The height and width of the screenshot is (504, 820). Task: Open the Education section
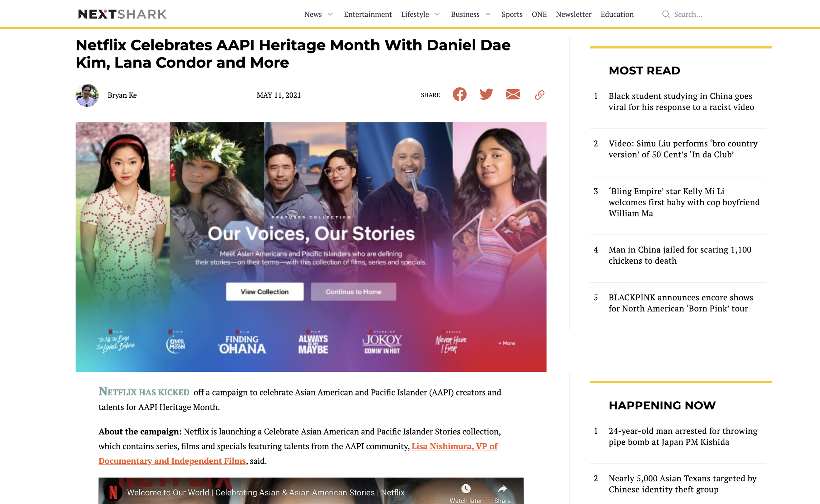click(x=617, y=14)
